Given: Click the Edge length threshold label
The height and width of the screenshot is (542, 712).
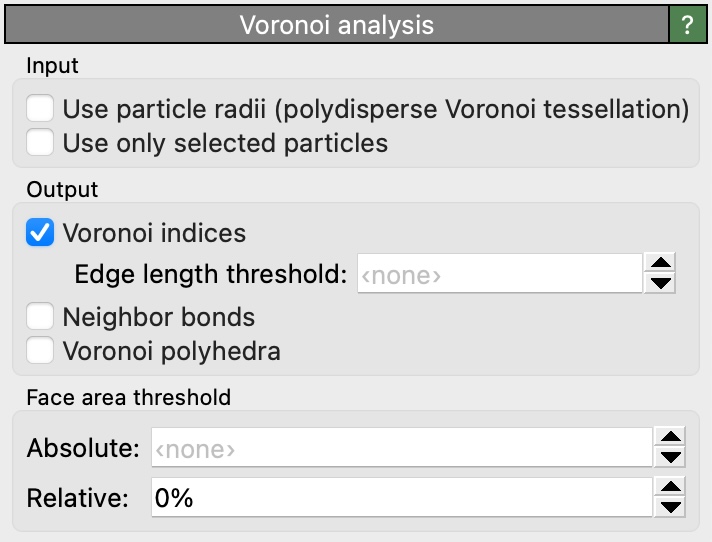Looking at the screenshot, I should pos(211,273).
